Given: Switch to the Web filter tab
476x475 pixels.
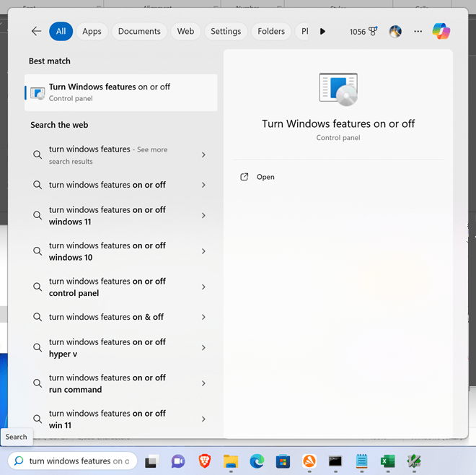Looking at the screenshot, I should pos(185,31).
